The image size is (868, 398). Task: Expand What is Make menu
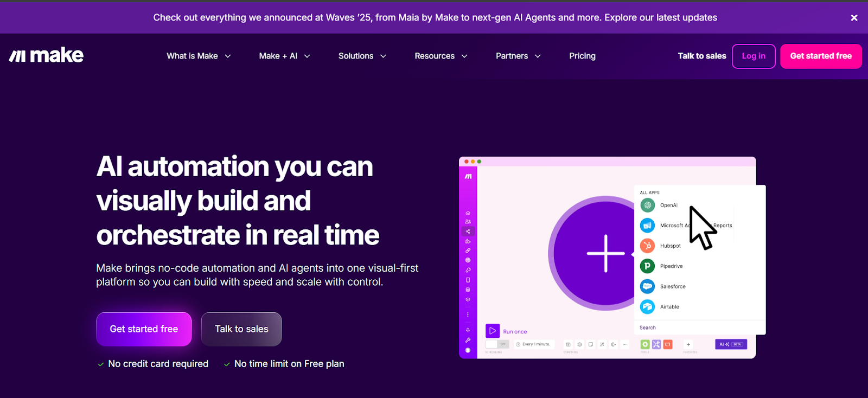(199, 56)
